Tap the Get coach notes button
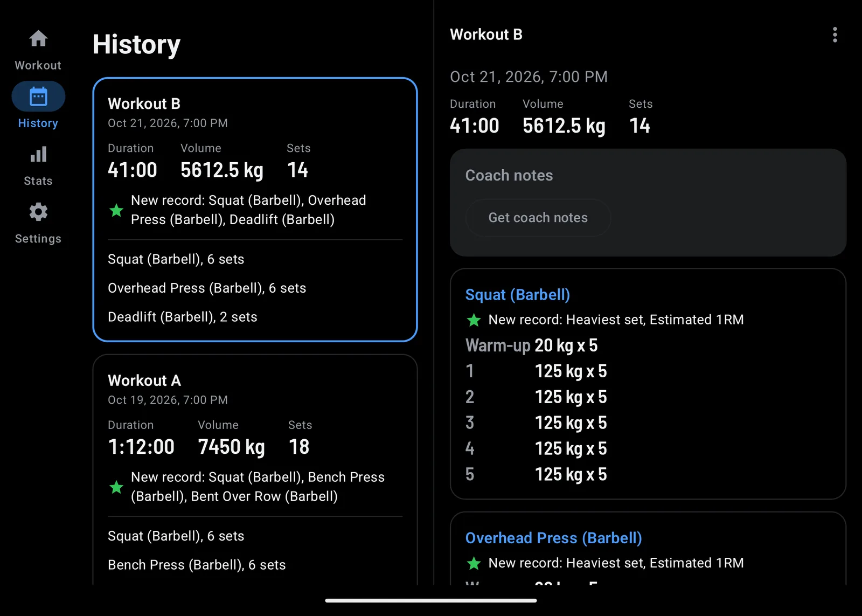The image size is (862, 616). click(538, 218)
